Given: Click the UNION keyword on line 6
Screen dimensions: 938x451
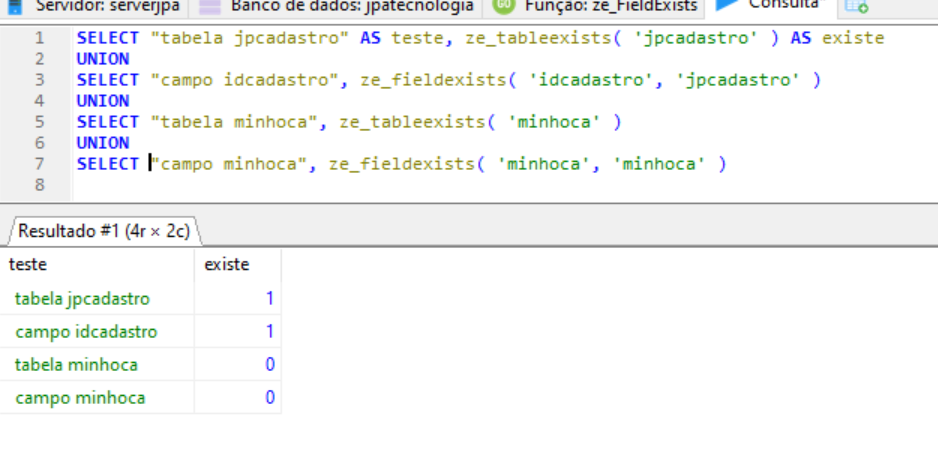Looking at the screenshot, I should coord(103,143).
